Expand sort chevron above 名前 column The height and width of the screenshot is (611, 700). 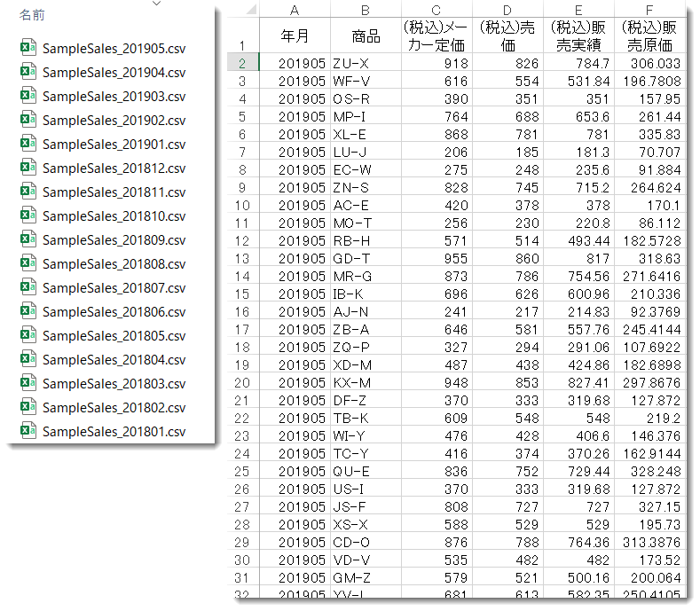(156, 4)
